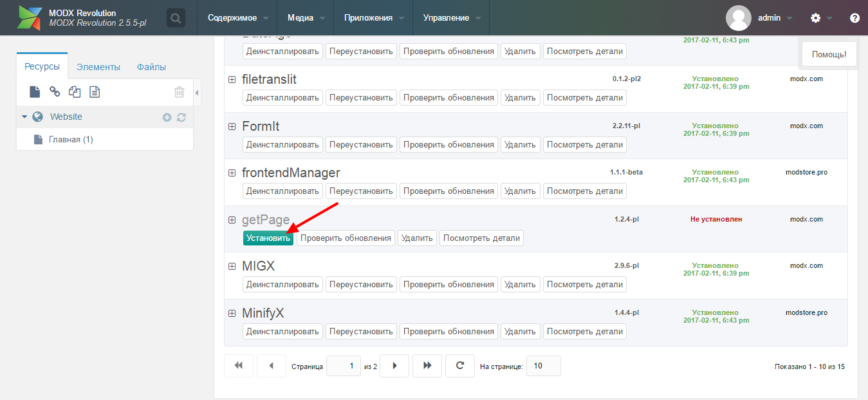
Task: Open the help question mark icon
Action: [854, 18]
